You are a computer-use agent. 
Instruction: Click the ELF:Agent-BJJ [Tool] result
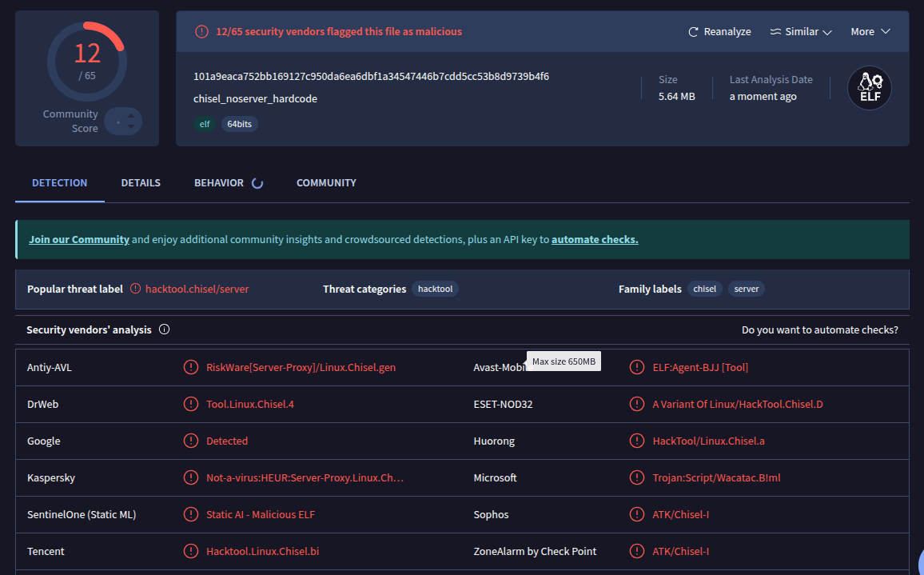[x=700, y=367]
